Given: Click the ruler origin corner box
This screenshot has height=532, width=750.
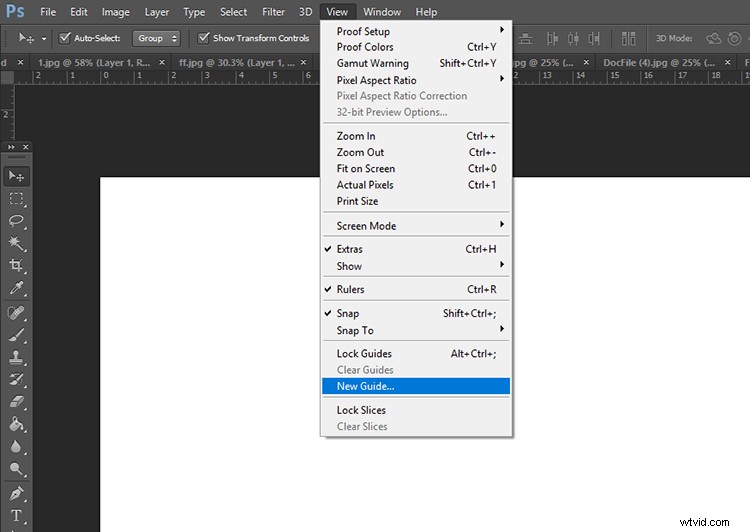Looking at the screenshot, I should point(7,78).
